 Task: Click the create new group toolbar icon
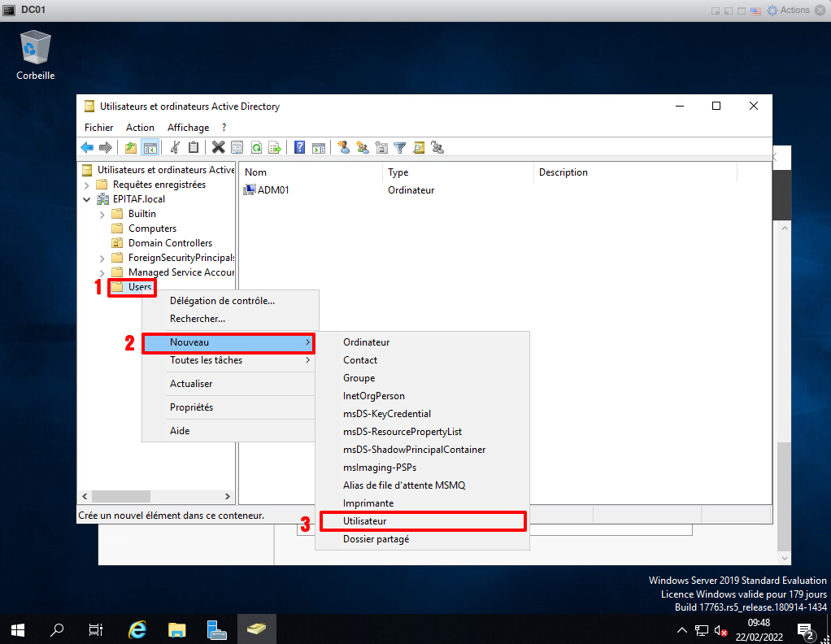pyautogui.click(x=362, y=147)
